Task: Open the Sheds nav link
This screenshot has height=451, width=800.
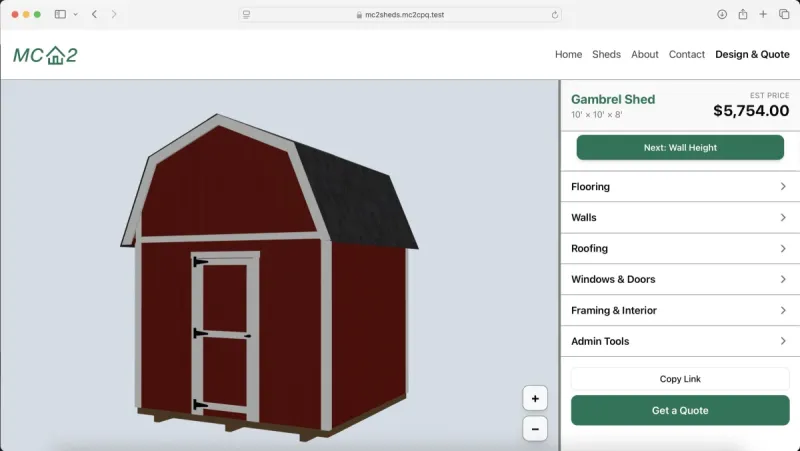Action: coord(606,55)
